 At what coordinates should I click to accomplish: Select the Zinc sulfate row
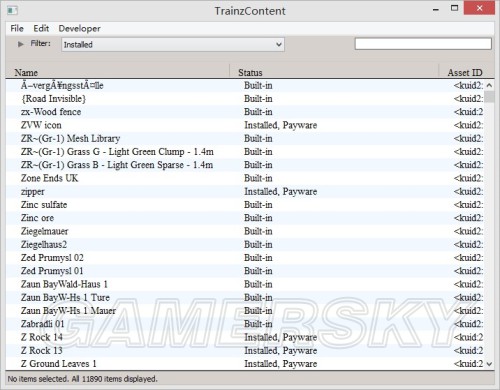[245, 205]
